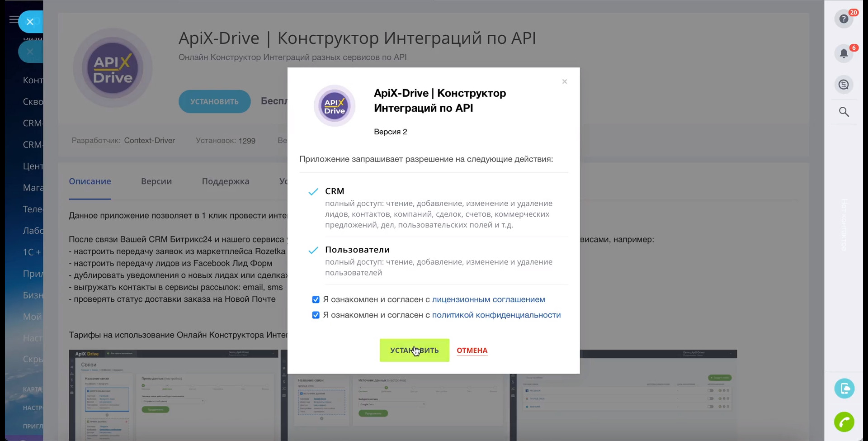868x441 pixels.
Task: Click the 'Версия 2' text in the dialog
Action: (390, 132)
